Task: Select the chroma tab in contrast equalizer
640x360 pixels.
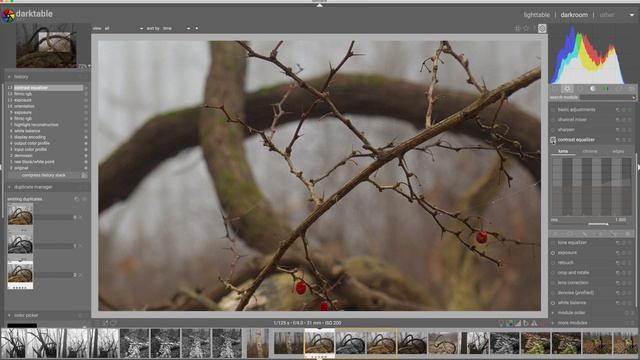Action: tap(590, 151)
